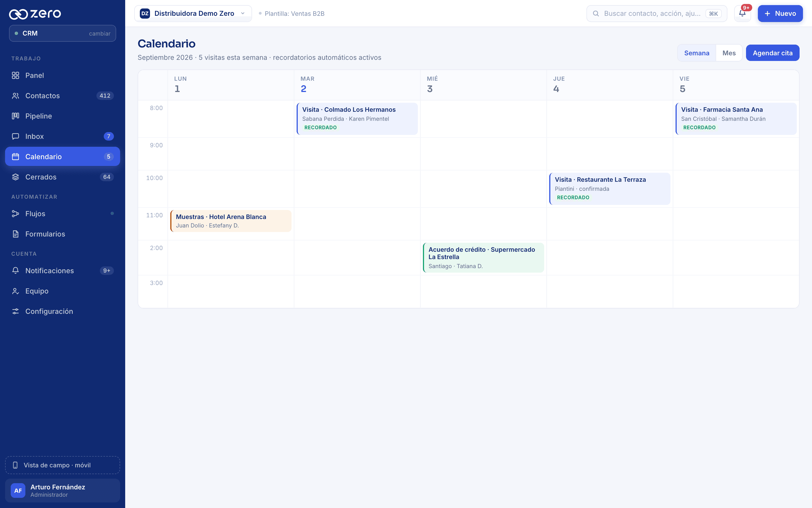Click the Nuevo button
Screen dimensions: 812x508
[780, 14]
